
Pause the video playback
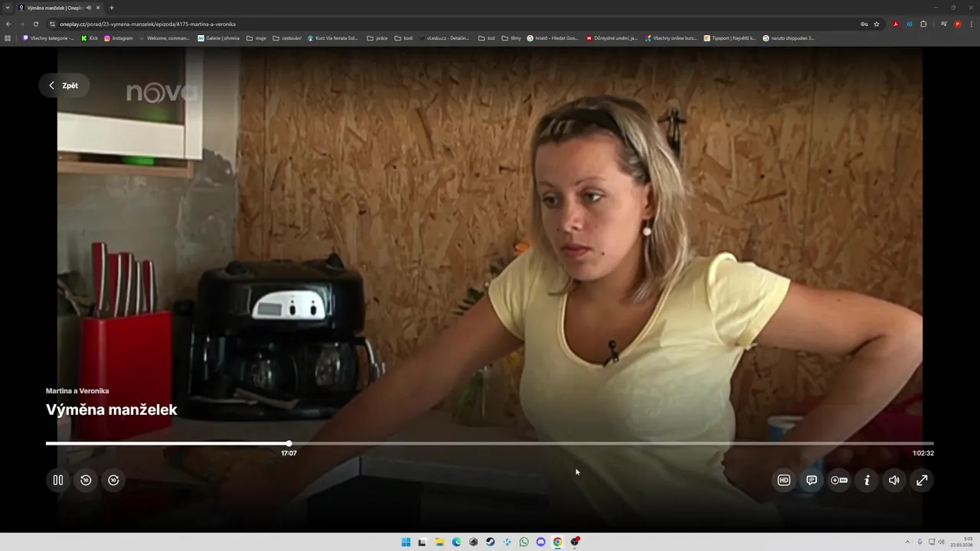pos(57,480)
